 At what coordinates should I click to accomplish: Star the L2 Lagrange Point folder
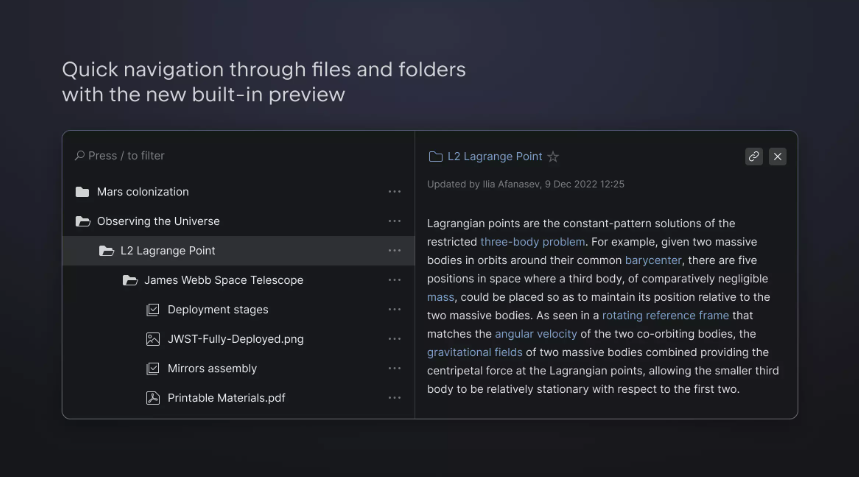[x=553, y=157]
